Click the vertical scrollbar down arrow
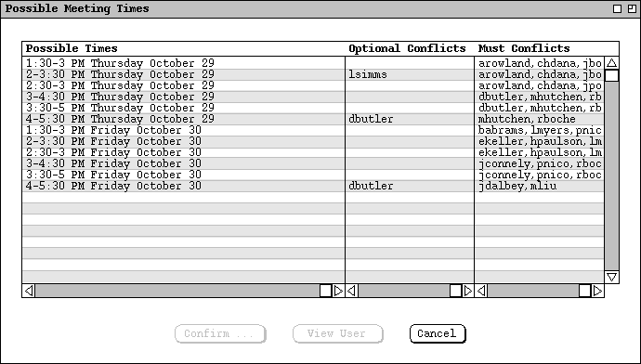The image size is (641, 364). click(x=611, y=277)
